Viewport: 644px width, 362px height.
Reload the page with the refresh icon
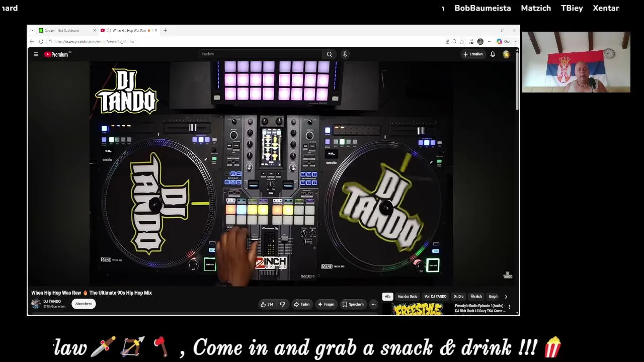pos(41,42)
